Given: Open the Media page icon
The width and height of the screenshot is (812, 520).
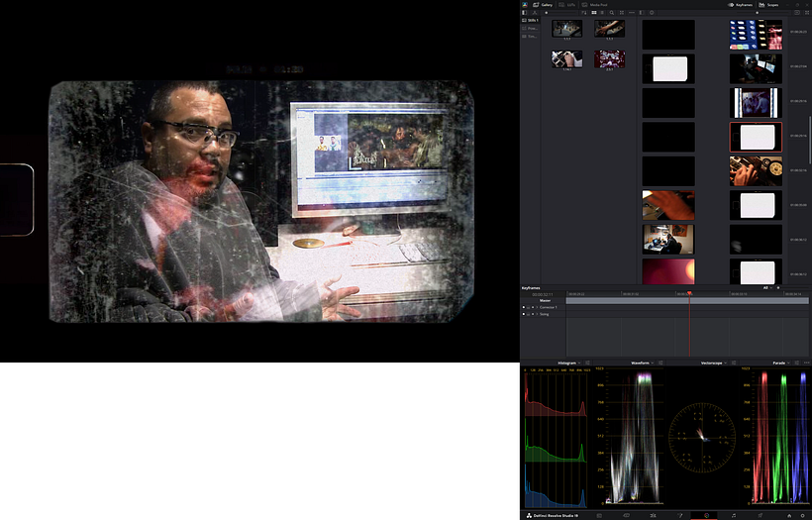Looking at the screenshot, I should click(599, 515).
